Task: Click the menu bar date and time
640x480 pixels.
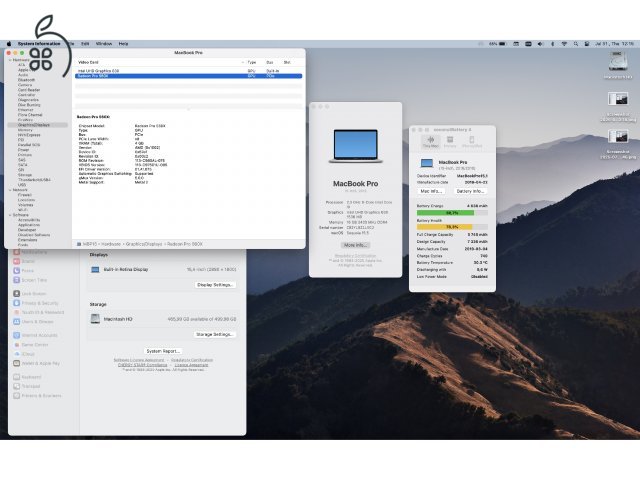Action: pos(614,44)
